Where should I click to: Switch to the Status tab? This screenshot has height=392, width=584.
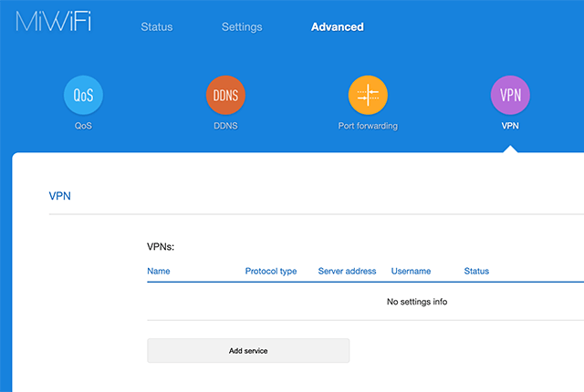coord(157,27)
